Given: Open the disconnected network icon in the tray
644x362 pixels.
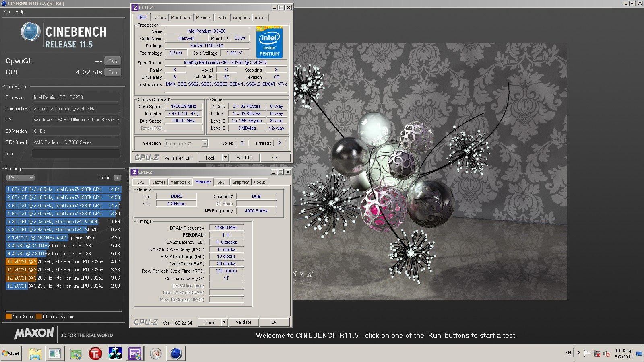Looking at the screenshot, I should click(x=597, y=354).
